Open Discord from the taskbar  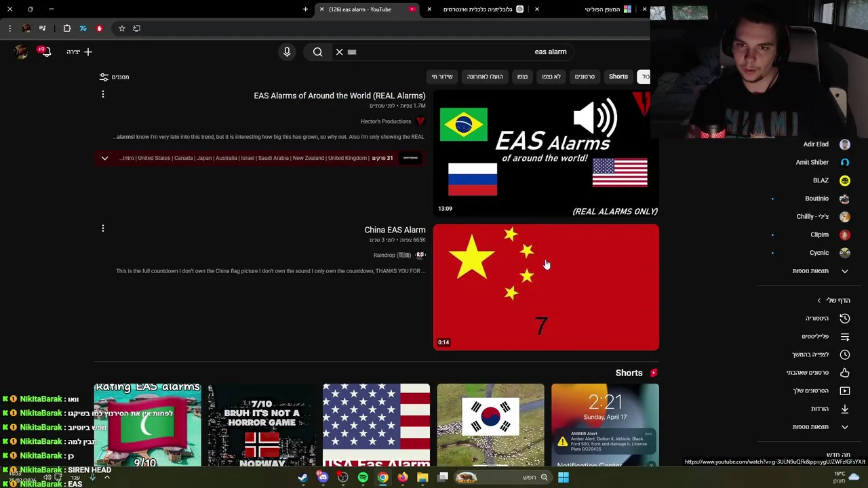coord(323,477)
